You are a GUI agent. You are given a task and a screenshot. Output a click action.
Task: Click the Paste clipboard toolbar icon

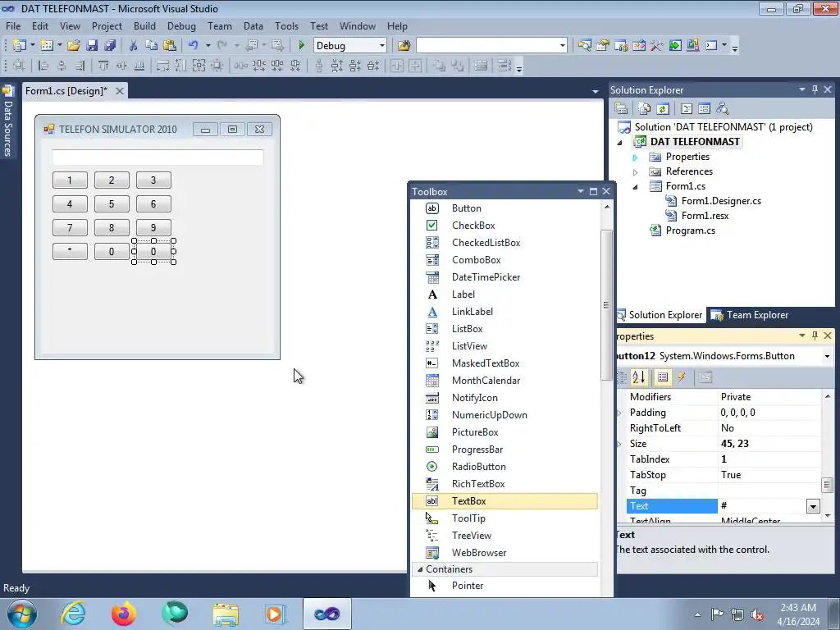click(170, 46)
